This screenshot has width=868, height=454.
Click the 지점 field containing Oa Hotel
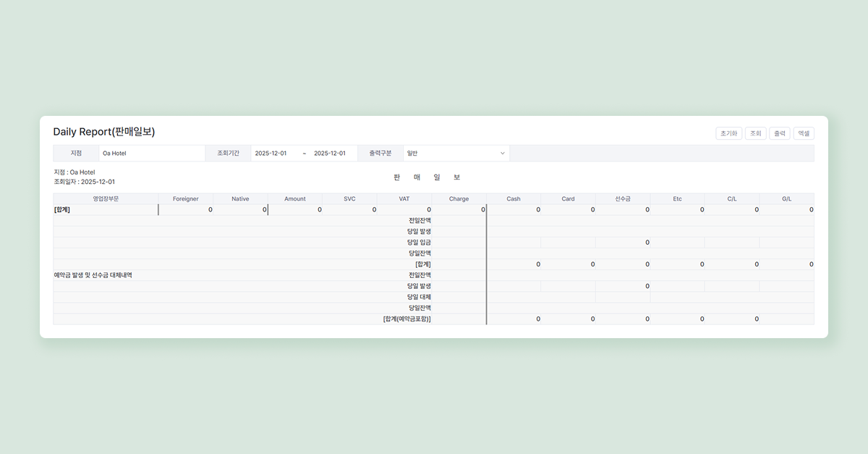point(152,154)
